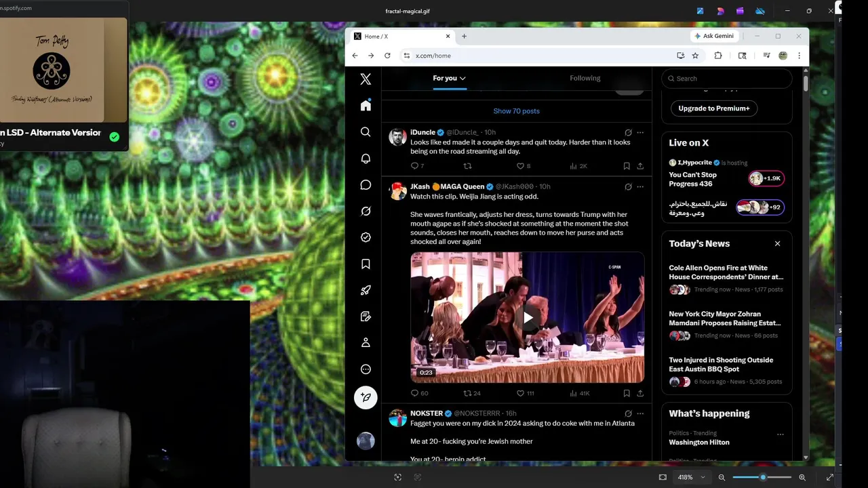868x488 pixels.
Task: Open Chat messages icon in X sidebar
Action: [366, 184]
